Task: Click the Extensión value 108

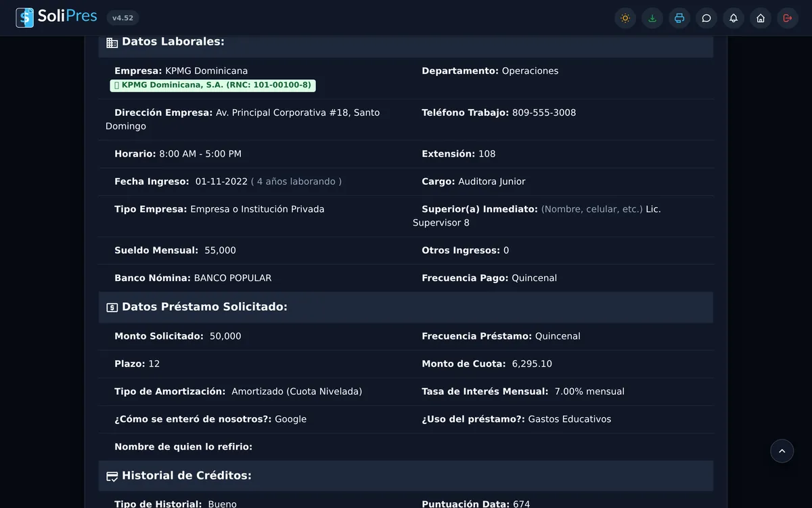Action: point(487,154)
